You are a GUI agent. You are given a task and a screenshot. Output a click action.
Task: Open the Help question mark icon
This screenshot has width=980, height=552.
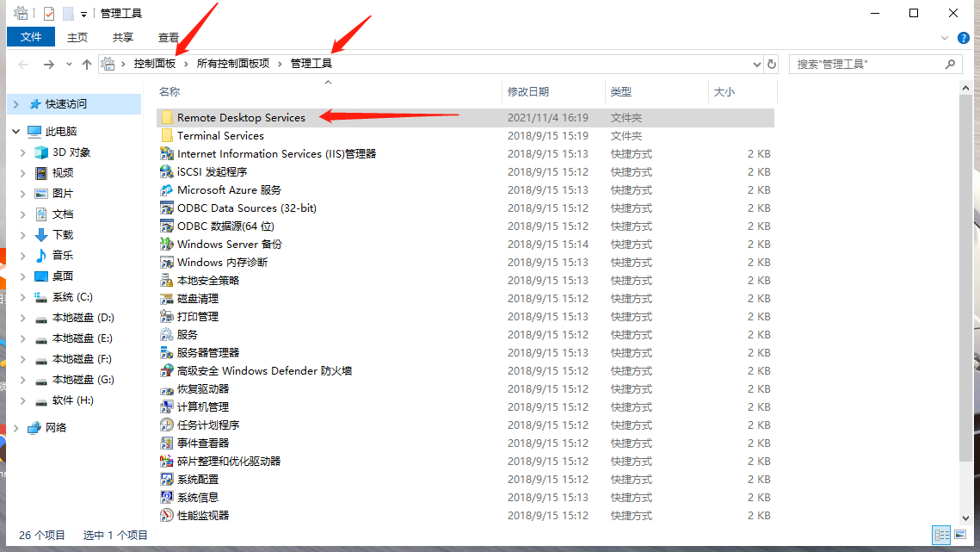click(x=964, y=38)
